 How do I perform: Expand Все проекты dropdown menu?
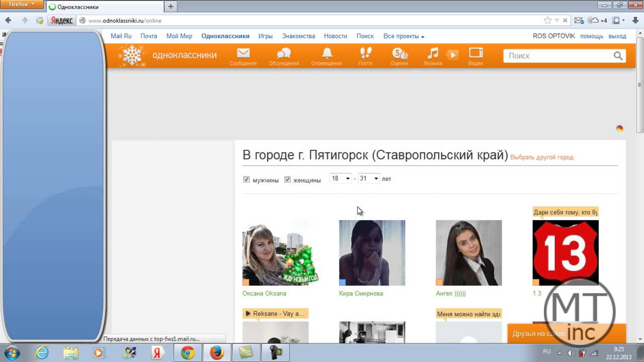click(x=404, y=36)
